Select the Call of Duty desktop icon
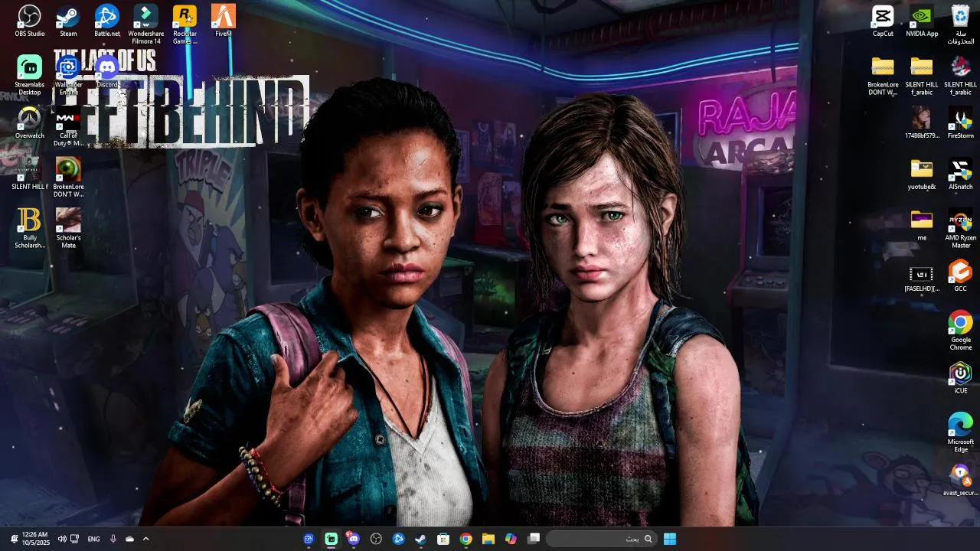980x551 pixels. 68,126
